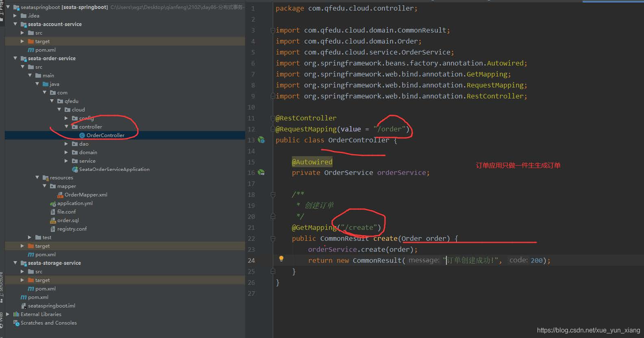644x338 pixels.
Task: Click the fold marker beside the create method on line 22
Action: (x=273, y=239)
